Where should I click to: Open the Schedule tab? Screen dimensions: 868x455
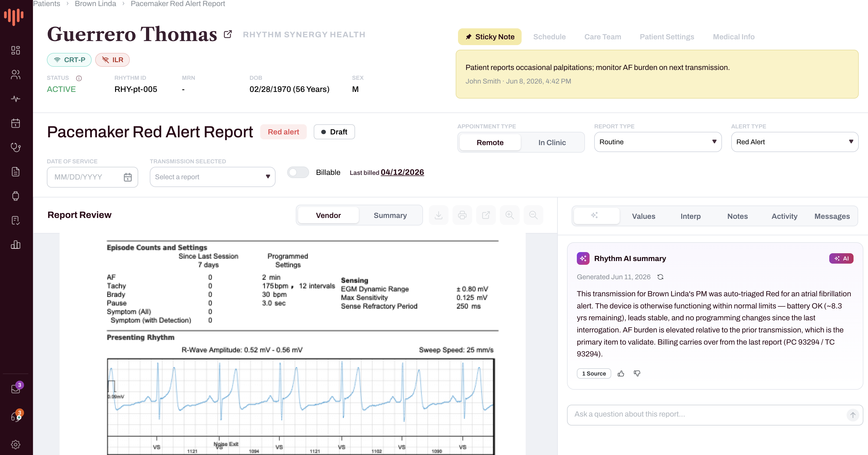coord(549,37)
